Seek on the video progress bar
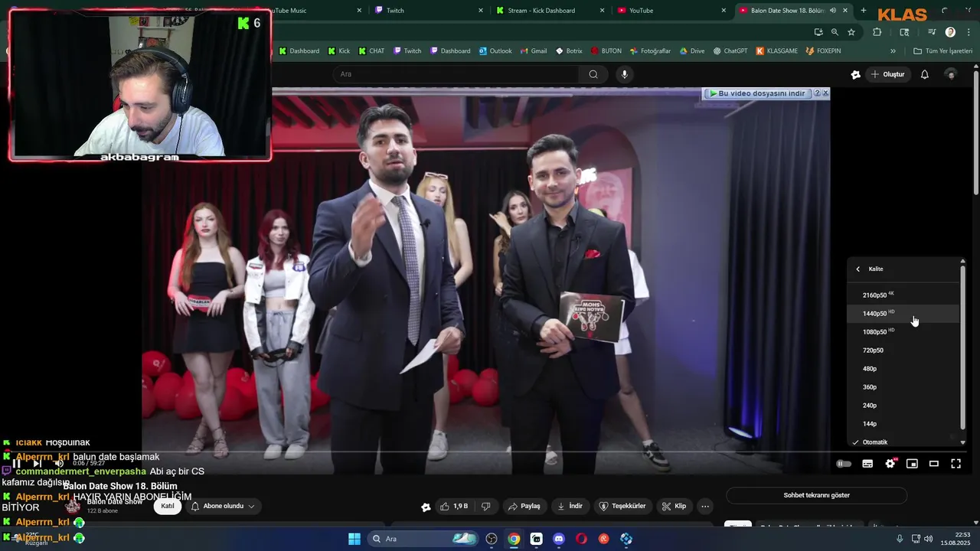980x551 pixels. [490, 452]
